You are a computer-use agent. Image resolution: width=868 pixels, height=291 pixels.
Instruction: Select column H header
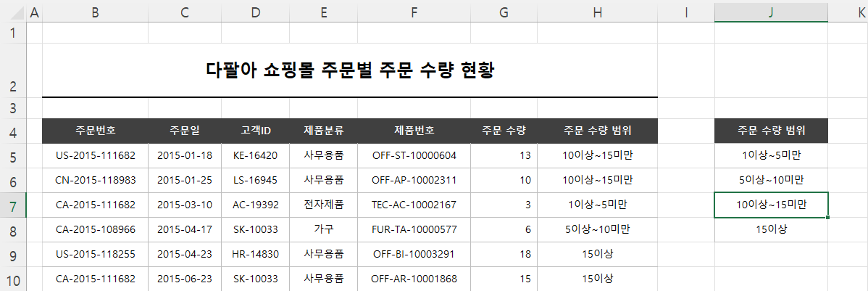coord(597,12)
